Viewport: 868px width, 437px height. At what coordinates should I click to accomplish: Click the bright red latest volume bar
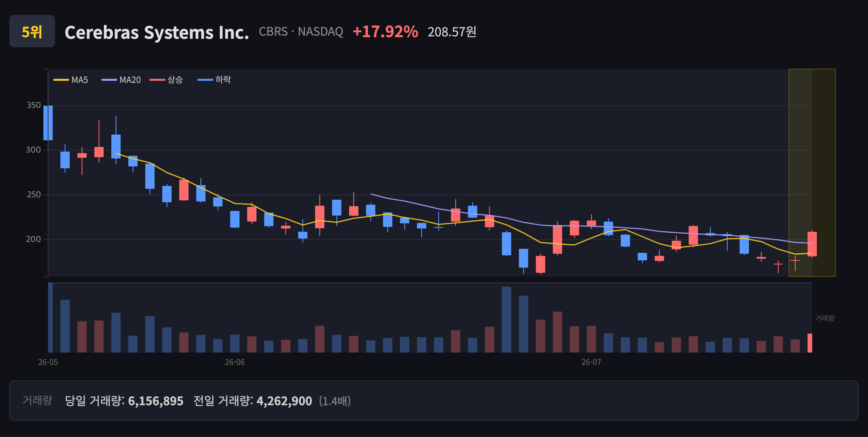click(x=810, y=343)
